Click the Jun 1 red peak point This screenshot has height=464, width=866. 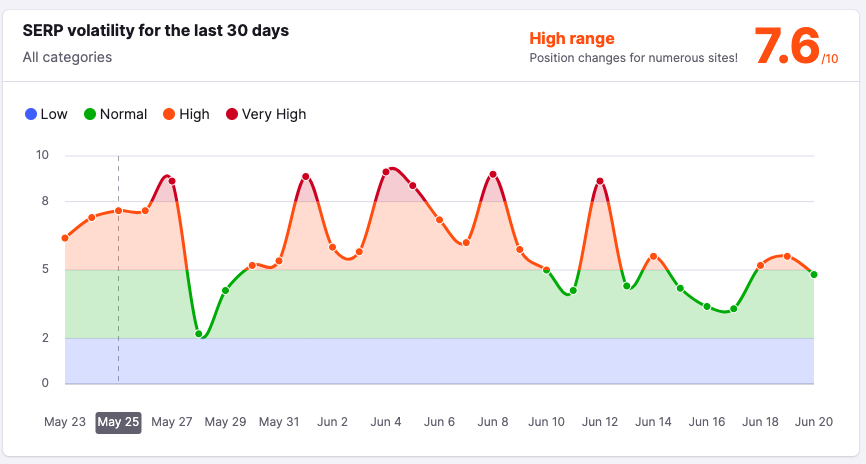[x=305, y=177]
